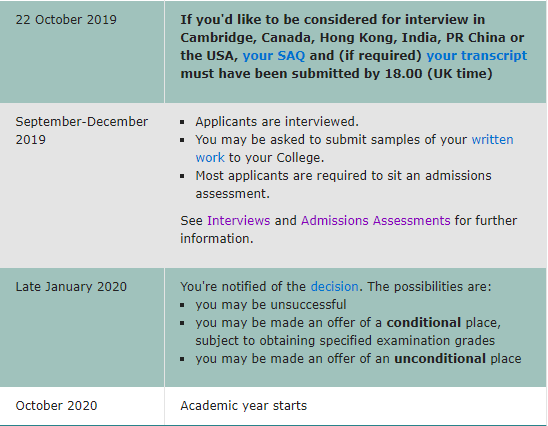Click the 'decision' hyperlink
The image size is (548, 426).
[334, 287]
